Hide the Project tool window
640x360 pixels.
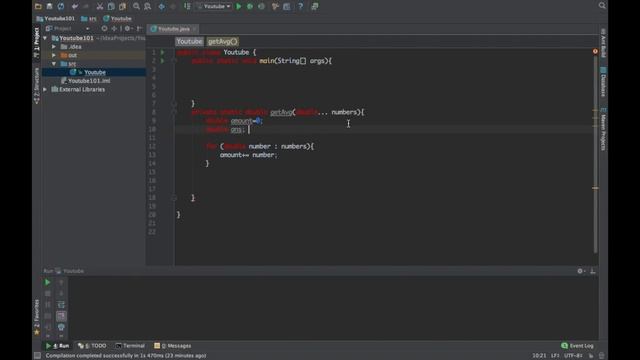[x=140, y=28]
